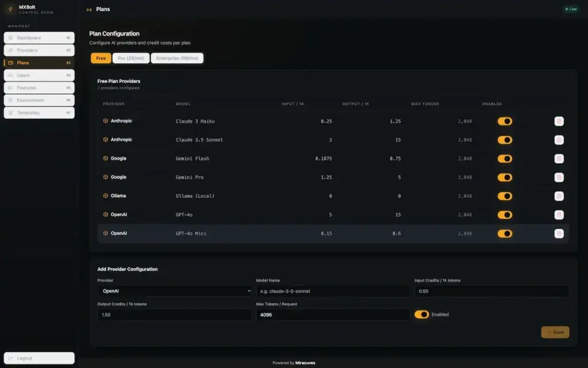Delete the Claude 3.5 Sonnet provider row

559,140
